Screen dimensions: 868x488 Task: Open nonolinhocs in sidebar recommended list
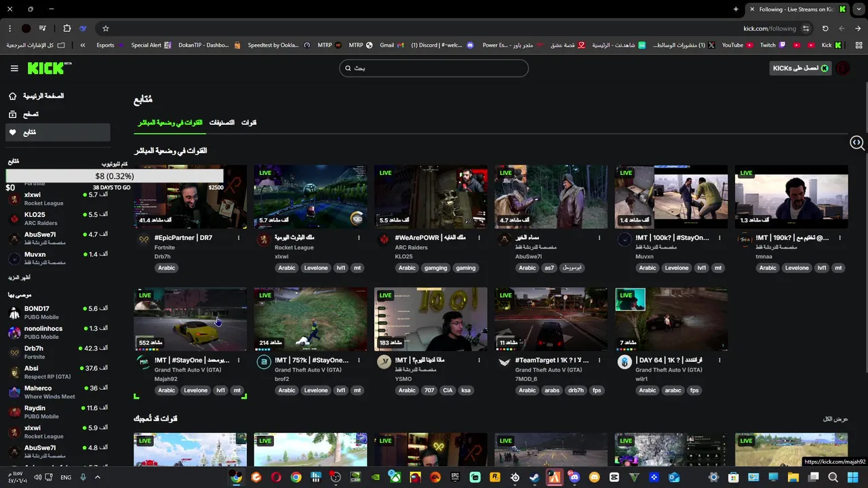coord(57,332)
